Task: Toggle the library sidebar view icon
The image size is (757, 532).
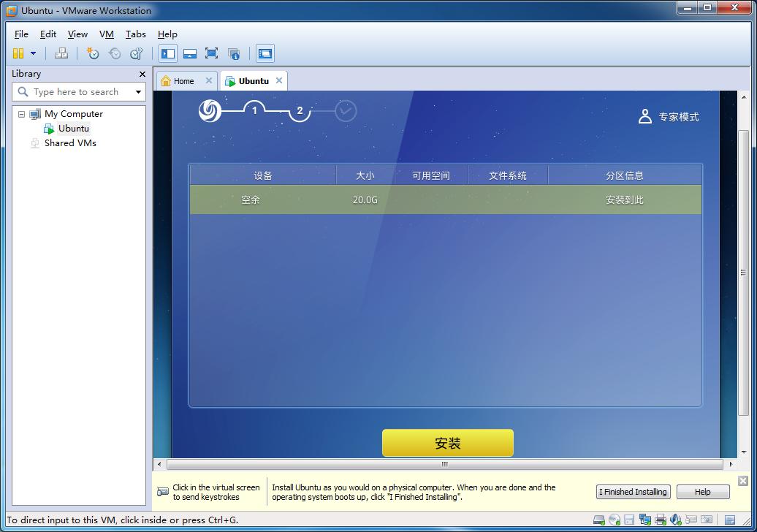Action: (168, 53)
